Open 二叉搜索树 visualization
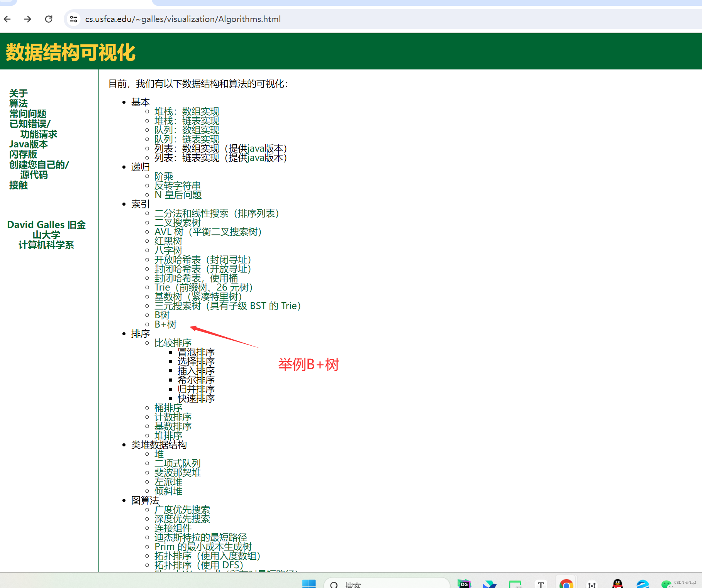 tap(178, 223)
